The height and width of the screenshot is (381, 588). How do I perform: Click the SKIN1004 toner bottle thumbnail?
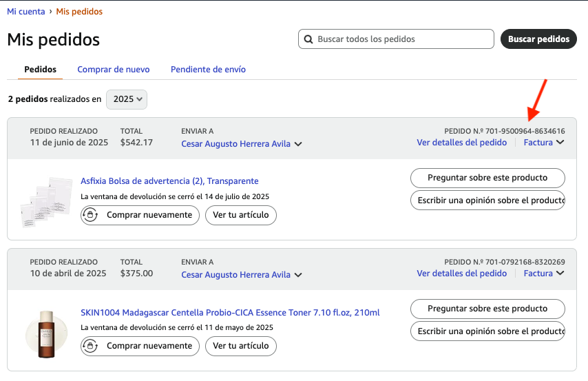pos(46,334)
